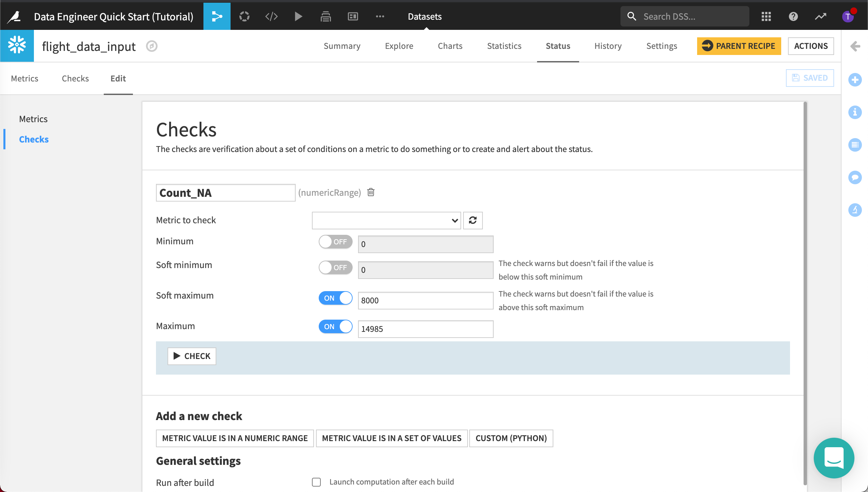The width and height of the screenshot is (868, 492).
Task: Turn off the Maximum switch
Action: coord(336,326)
